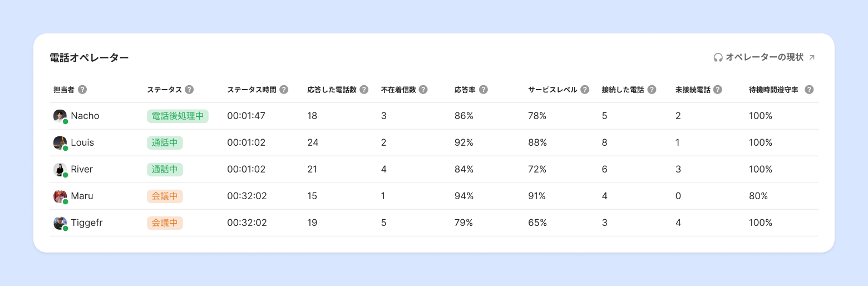Click help icon next to ステータス時間
Viewport: 868px width, 286px height.
coord(284,90)
